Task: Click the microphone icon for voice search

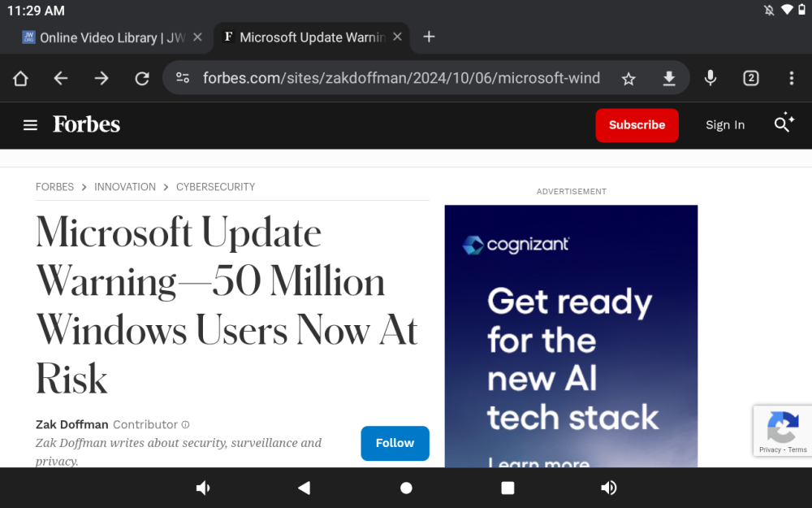Action: [x=710, y=78]
